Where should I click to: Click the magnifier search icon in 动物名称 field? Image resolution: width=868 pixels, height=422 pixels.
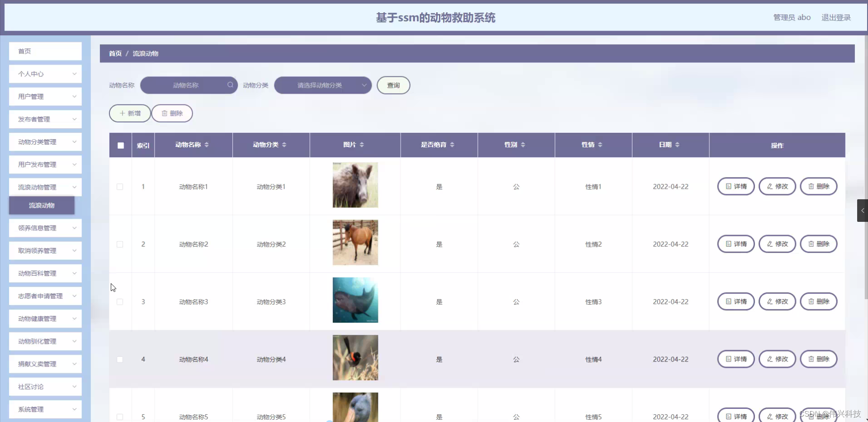230,85
